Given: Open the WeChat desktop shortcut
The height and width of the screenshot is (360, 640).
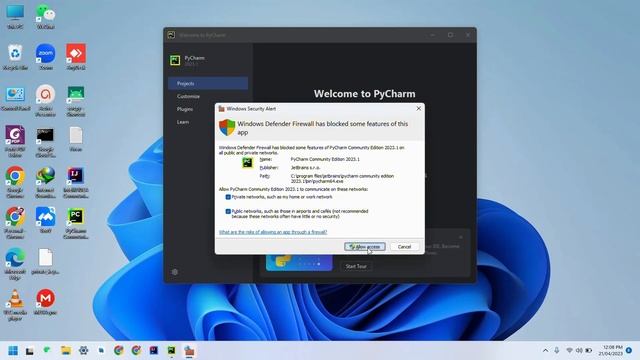Looking at the screenshot, I should [x=45, y=16].
